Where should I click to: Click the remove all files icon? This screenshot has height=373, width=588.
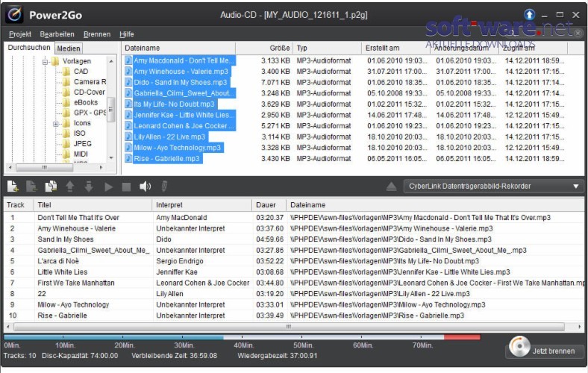tap(51, 186)
